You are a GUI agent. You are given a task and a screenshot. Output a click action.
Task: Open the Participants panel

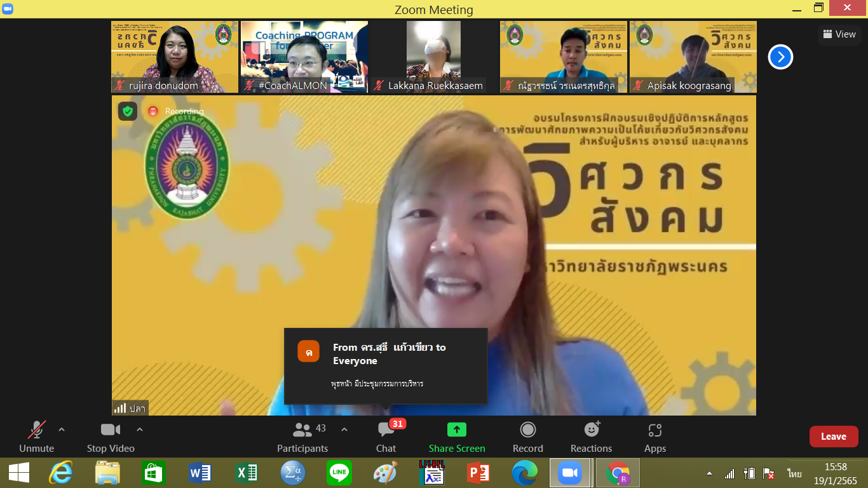pyautogui.click(x=302, y=437)
